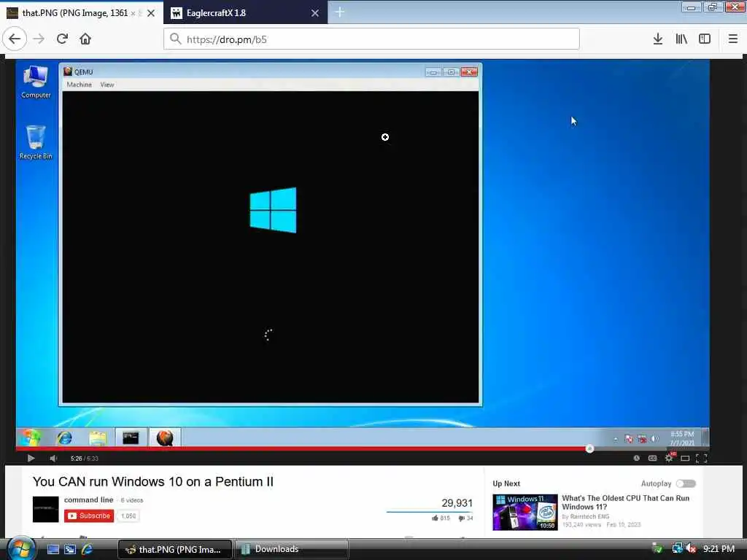Click the Up Next video thumbnail

click(x=525, y=513)
